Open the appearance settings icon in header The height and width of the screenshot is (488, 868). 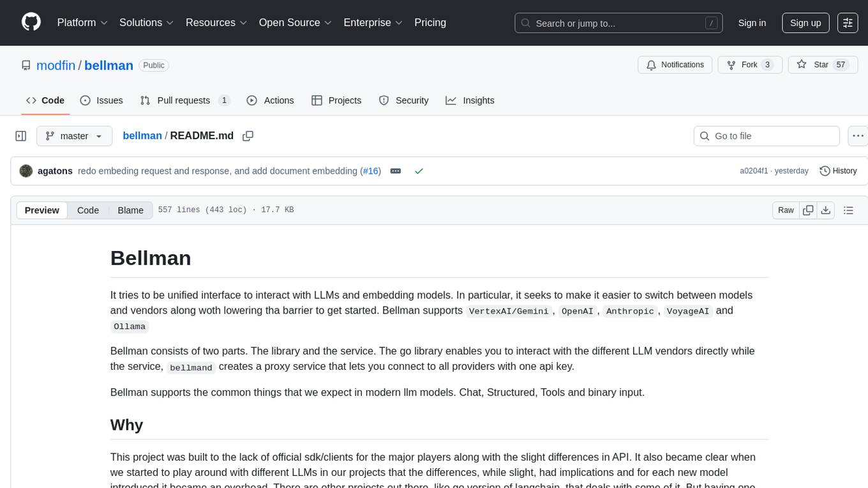(848, 23)
